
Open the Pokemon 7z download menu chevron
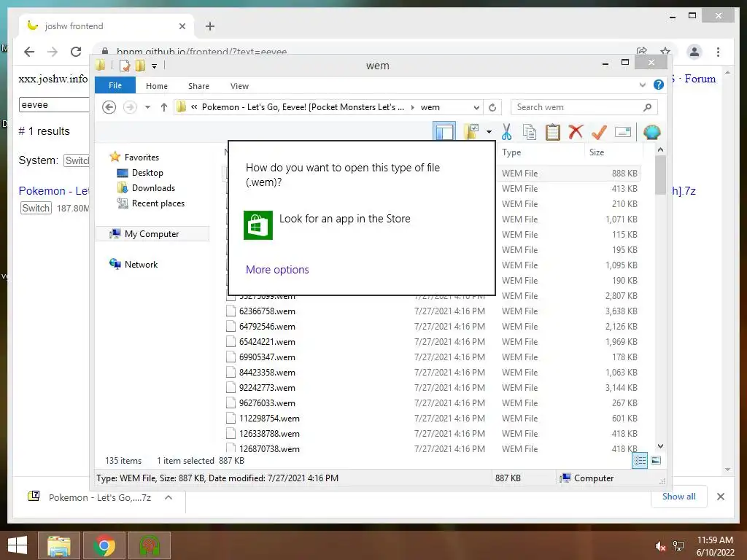point(169,497)
